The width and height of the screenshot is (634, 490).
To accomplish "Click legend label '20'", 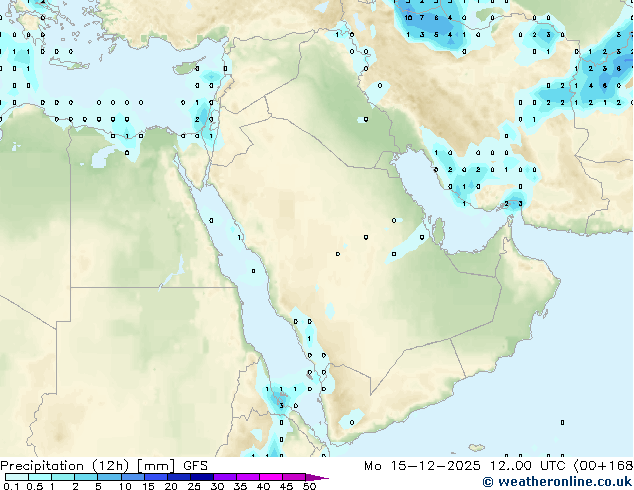I will 171,486.
